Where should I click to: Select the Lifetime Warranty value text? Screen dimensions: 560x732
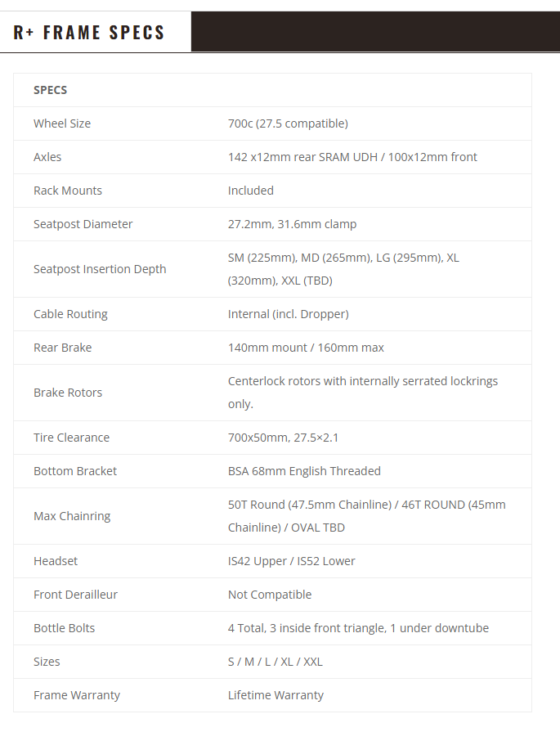click(276, 695)
